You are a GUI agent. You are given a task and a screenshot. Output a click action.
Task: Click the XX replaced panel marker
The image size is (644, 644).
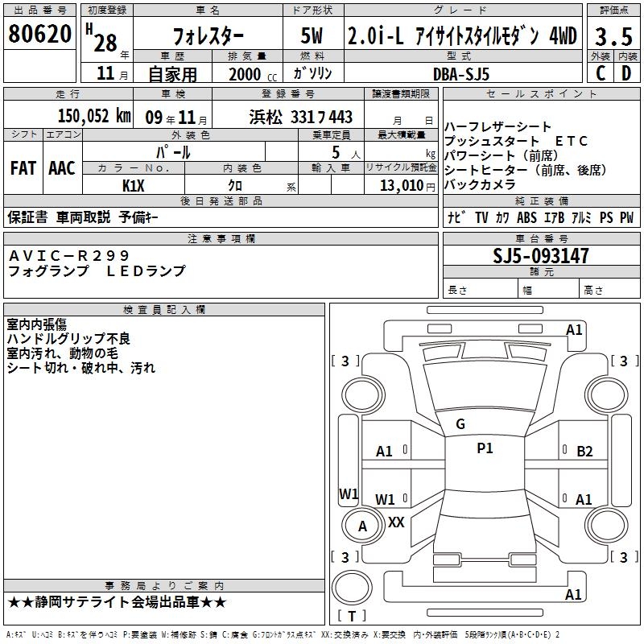tap(396, 522)
